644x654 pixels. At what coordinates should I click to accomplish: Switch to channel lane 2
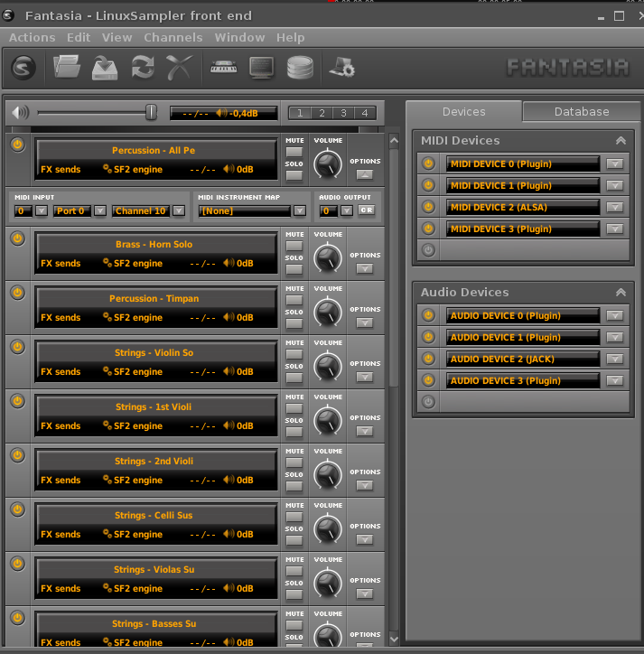coord(322,113)
